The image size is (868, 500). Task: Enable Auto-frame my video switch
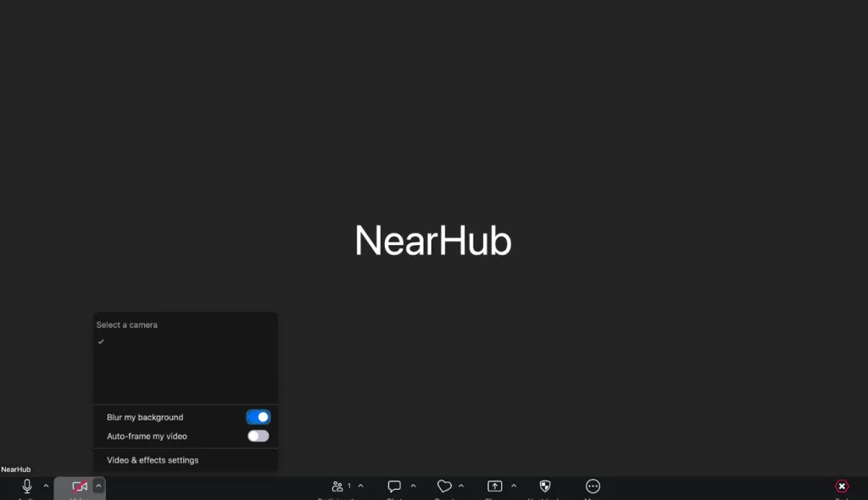point(259,436)
